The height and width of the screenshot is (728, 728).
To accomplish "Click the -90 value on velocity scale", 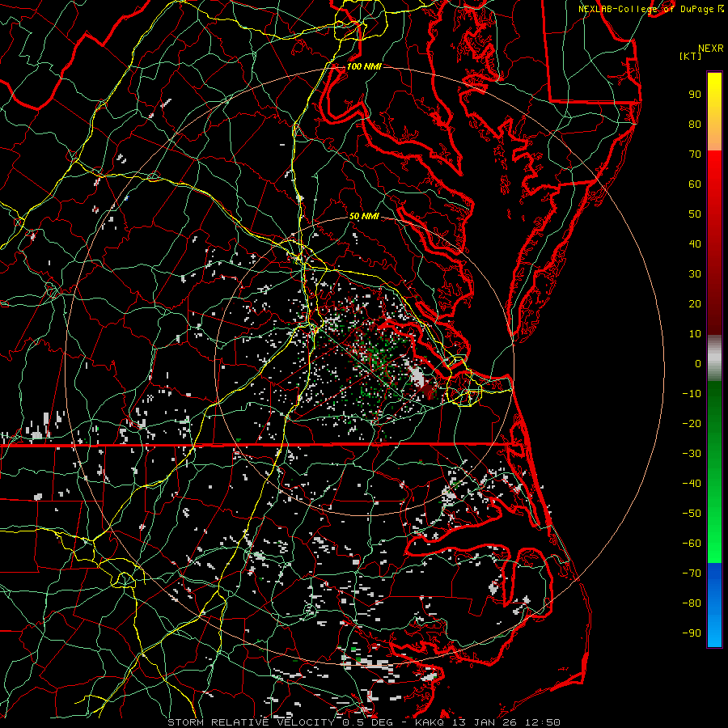I will [692, 633].
